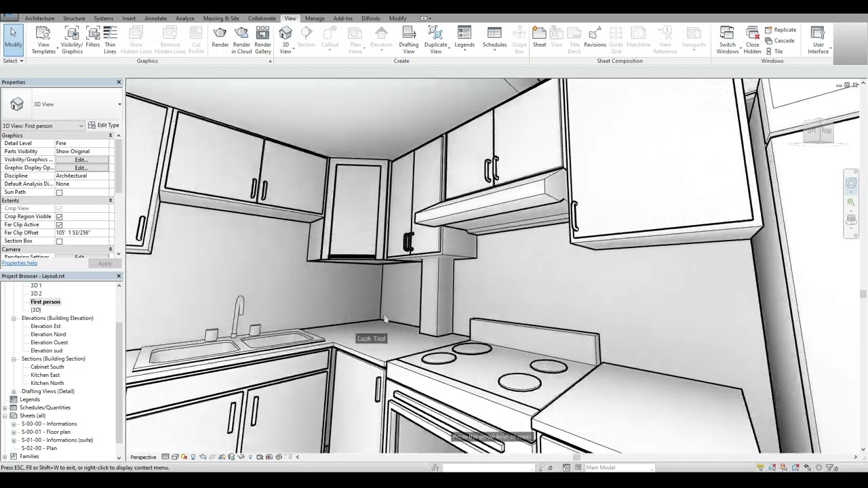
Task: Toggle Far Clip Active checkbox
Action: coord(59,225)
